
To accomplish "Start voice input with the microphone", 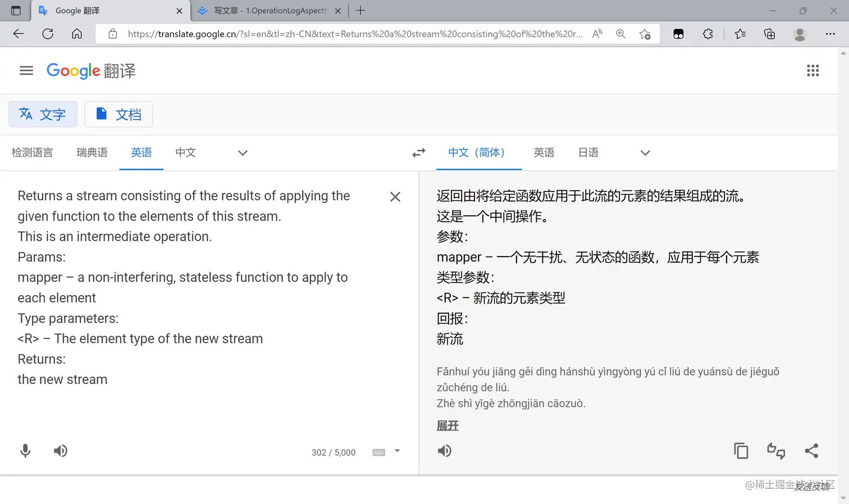I will (25, 451).
